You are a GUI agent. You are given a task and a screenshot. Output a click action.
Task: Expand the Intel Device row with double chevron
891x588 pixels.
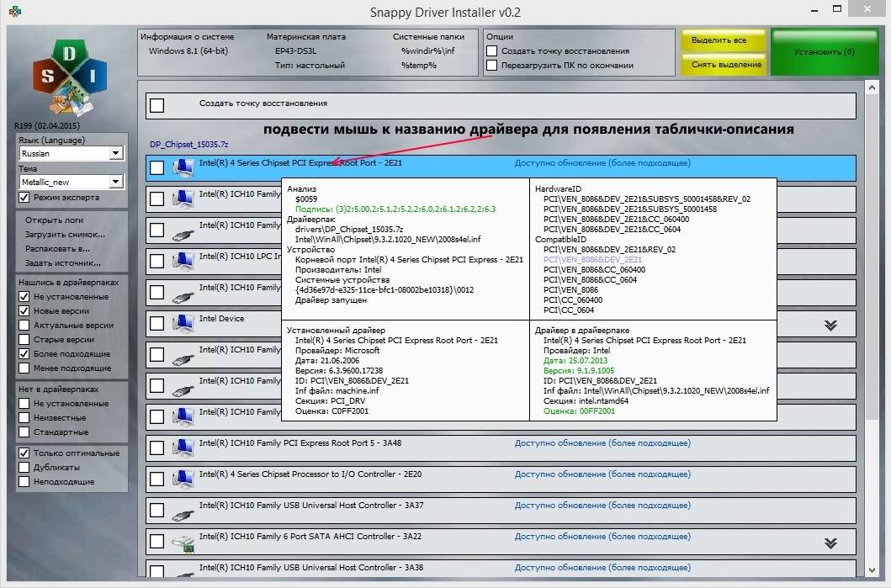tap(830, 325)
